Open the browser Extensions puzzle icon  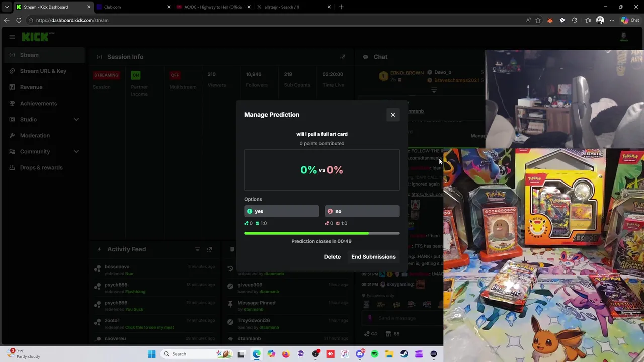574,20
